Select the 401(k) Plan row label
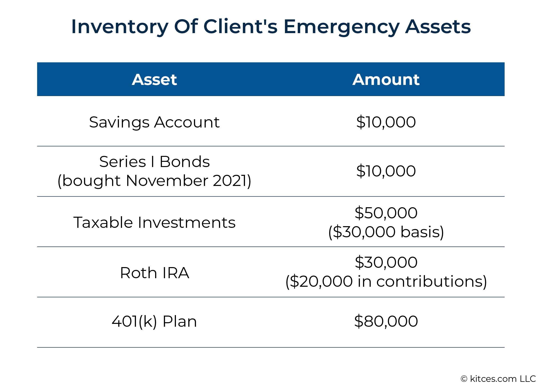The width and height of the screenshot is (546, 392). pos(154,322)
